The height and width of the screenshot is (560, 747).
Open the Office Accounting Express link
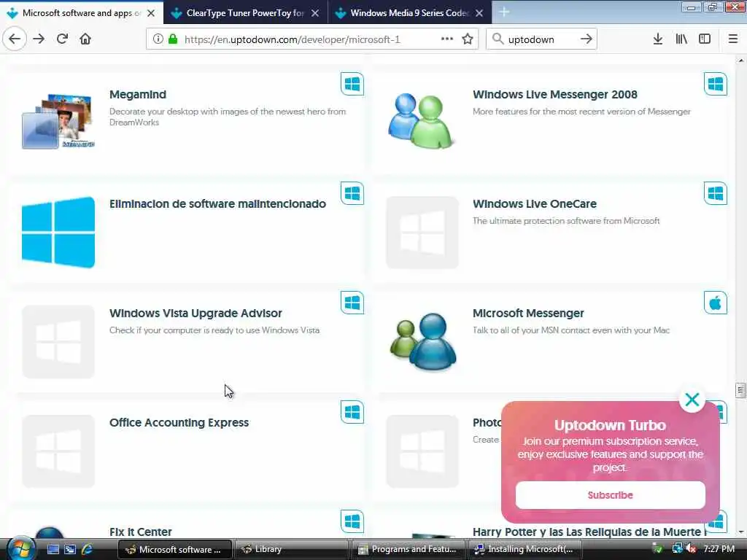pos(179,423)
